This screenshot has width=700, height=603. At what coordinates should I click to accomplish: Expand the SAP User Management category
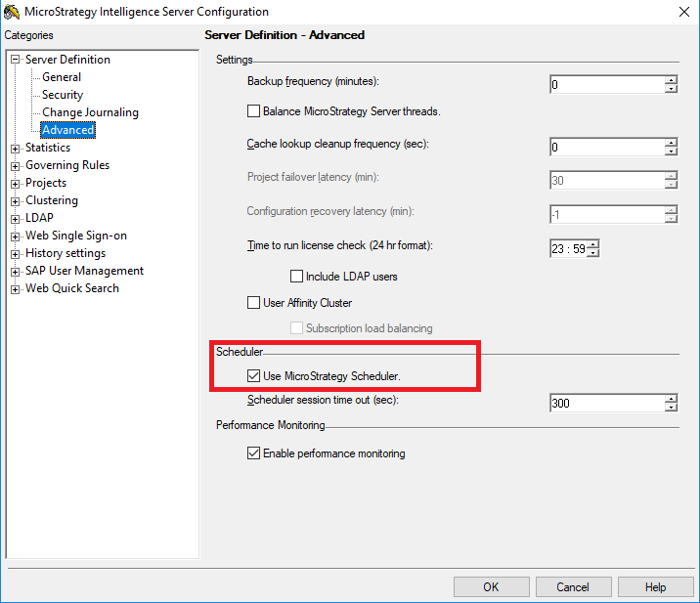click(x=16, y=272)
